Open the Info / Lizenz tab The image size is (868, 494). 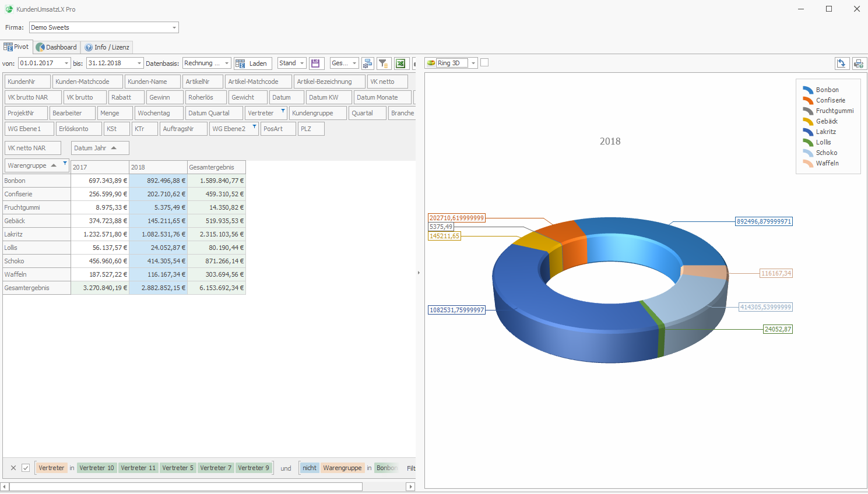tap(107, 47)
